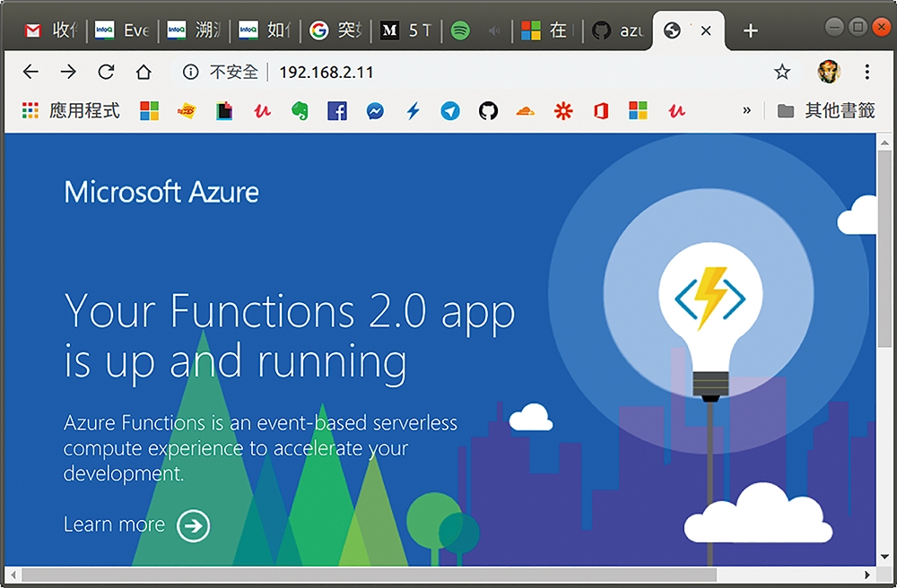This screenshot has height=588, width=897.
Task: Switch to the Gmail tab
Action: point(50,30)
